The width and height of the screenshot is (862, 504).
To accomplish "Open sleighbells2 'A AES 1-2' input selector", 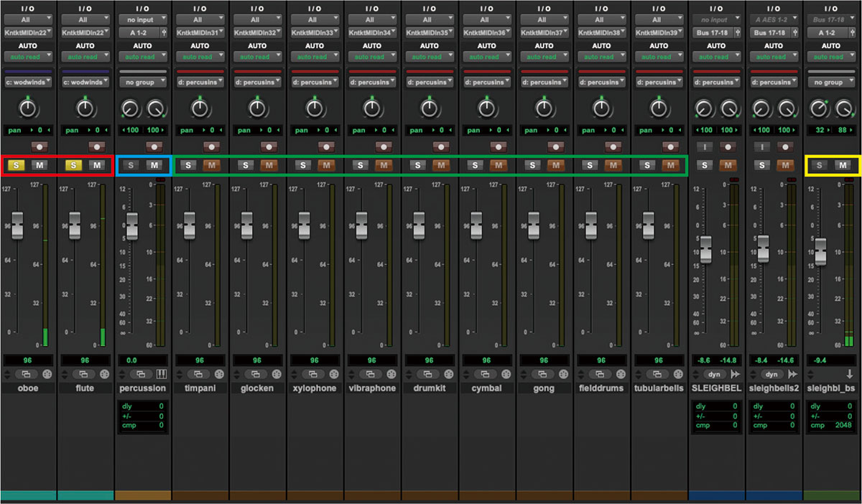I will tap(774, 20).
